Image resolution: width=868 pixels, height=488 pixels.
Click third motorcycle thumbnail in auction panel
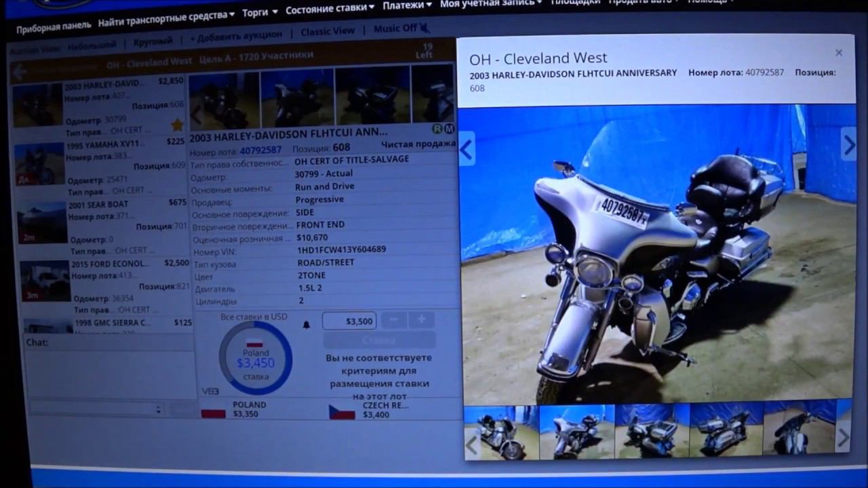372,94
